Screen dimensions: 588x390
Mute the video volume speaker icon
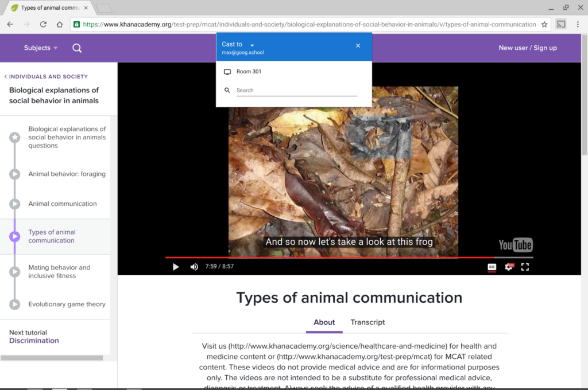click(194, 267)
